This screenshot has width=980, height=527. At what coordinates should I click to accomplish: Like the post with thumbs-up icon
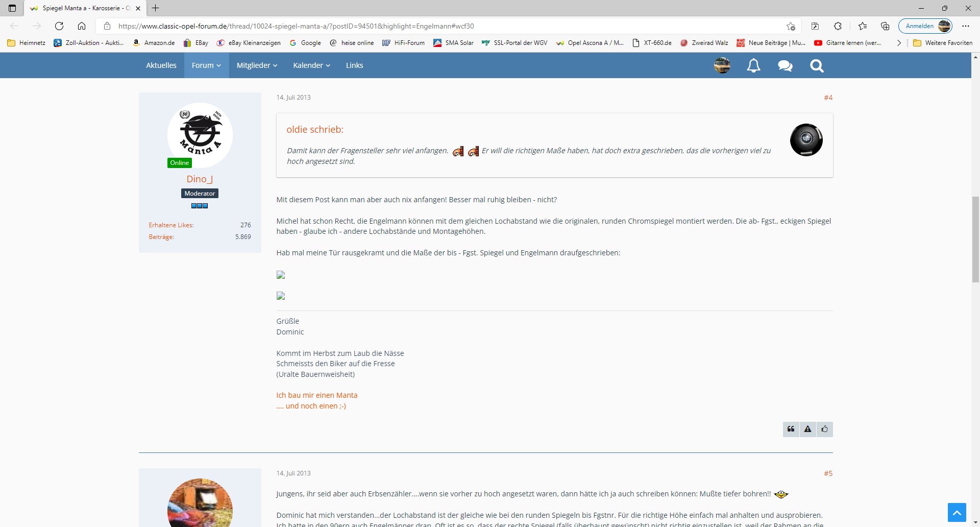[x=825, y=429]
